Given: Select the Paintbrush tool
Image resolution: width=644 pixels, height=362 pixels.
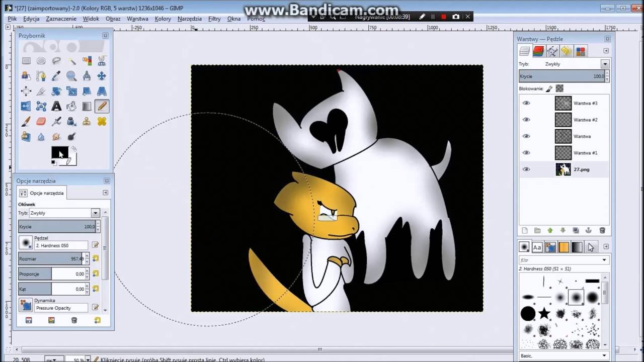Looking at the screenshot, I should (26, 121).
